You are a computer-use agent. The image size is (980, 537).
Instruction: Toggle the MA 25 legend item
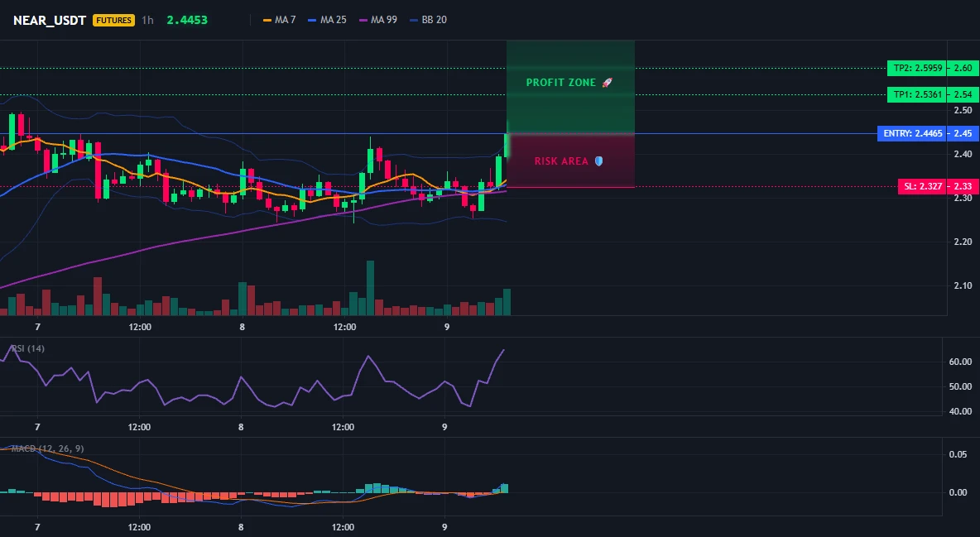tap(327, 20)
